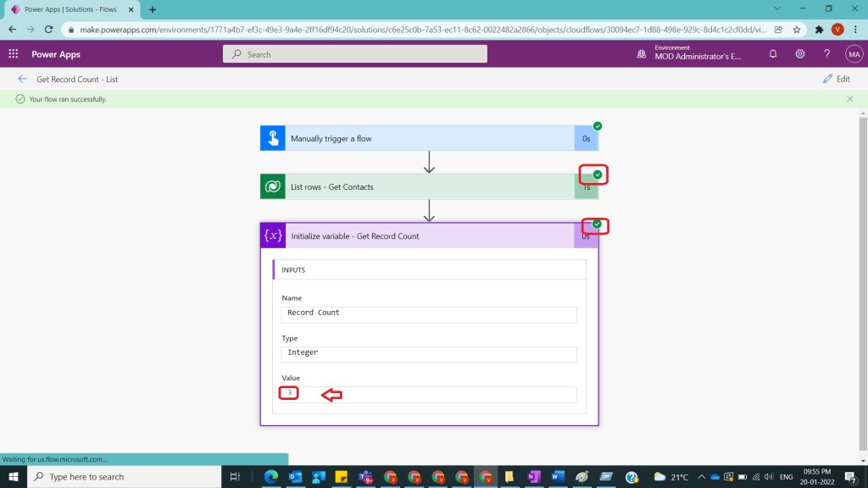Go back using the arrow beside flow name
Image resolution: width=868 pixels, height=488 pixels.
(22, 79)
